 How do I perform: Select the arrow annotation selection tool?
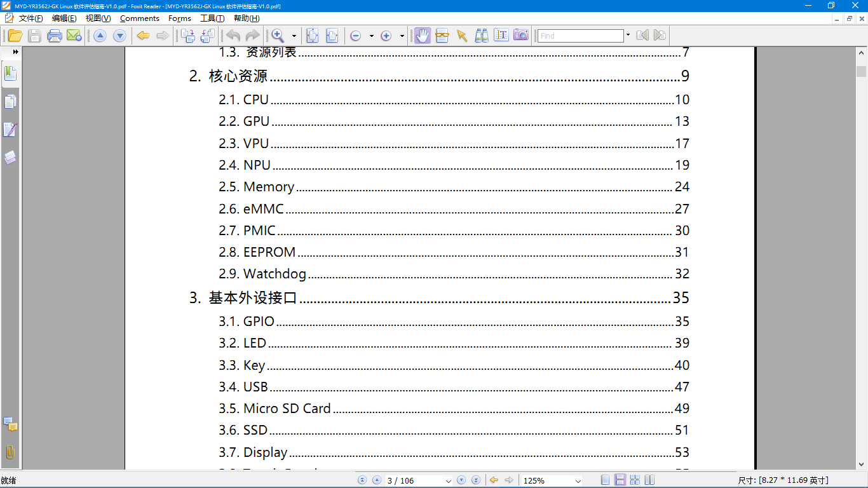click(462, 36)
